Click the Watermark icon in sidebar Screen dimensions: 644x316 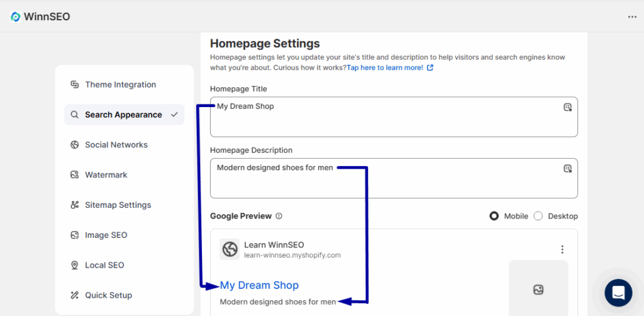[x=74, y=174]
